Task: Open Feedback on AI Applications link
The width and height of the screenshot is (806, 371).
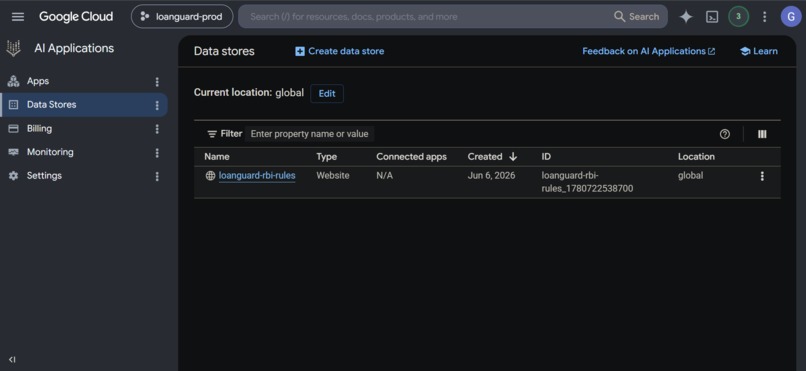Action: click(x=649, y=51)
